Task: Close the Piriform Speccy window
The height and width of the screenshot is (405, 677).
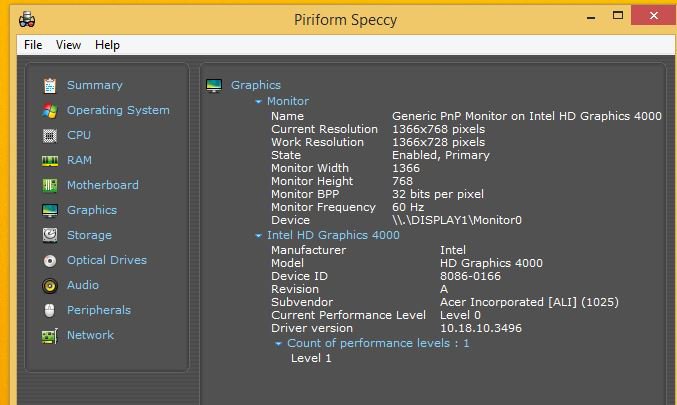Action: coord(654,16)
